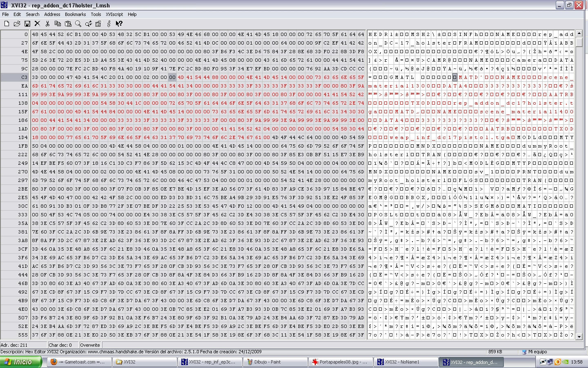Click the Cut scissors icon
This screenshot has height=368, width=588.
point(47,24)
